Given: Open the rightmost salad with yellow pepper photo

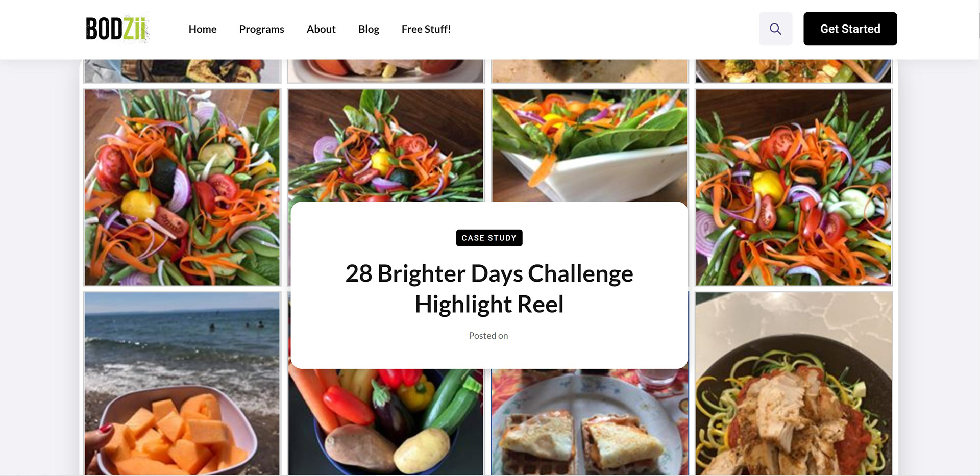Looking at the screenshot, I should 794,187.
